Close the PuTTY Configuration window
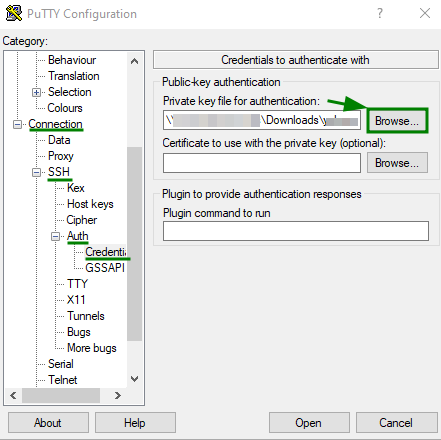The height and width of the screenshot is (440, 441). pyautogui.click(x=425, y=13)
